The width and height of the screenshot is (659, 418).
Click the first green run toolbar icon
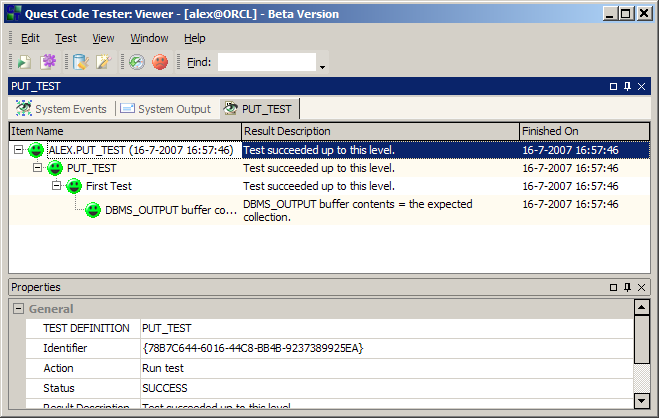[x=23, y=62]
